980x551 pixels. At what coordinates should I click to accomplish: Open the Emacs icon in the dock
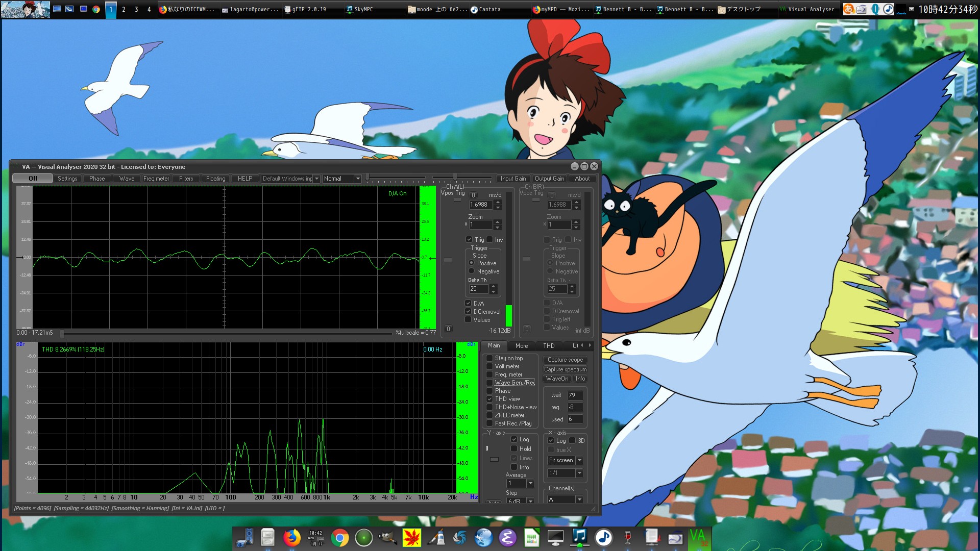pyautogui.click(x=507, y=537)
